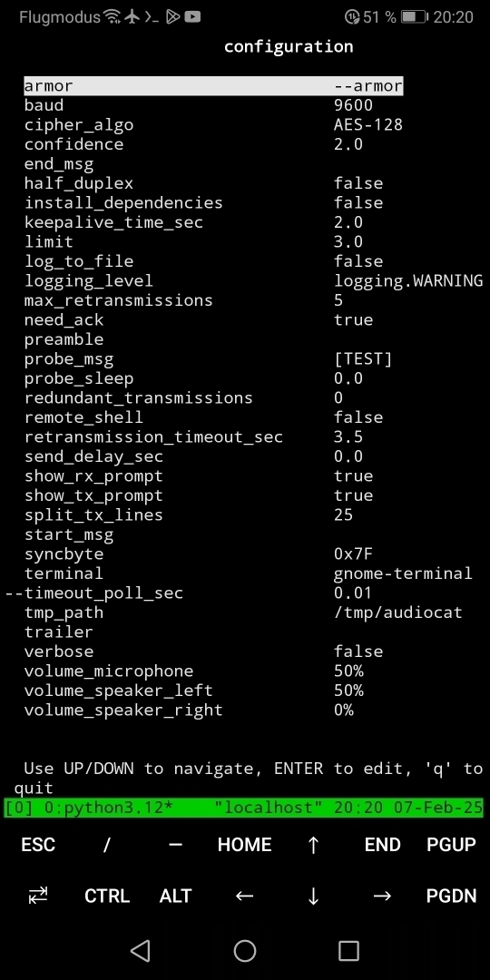Tap the Android home circle button

245,951
